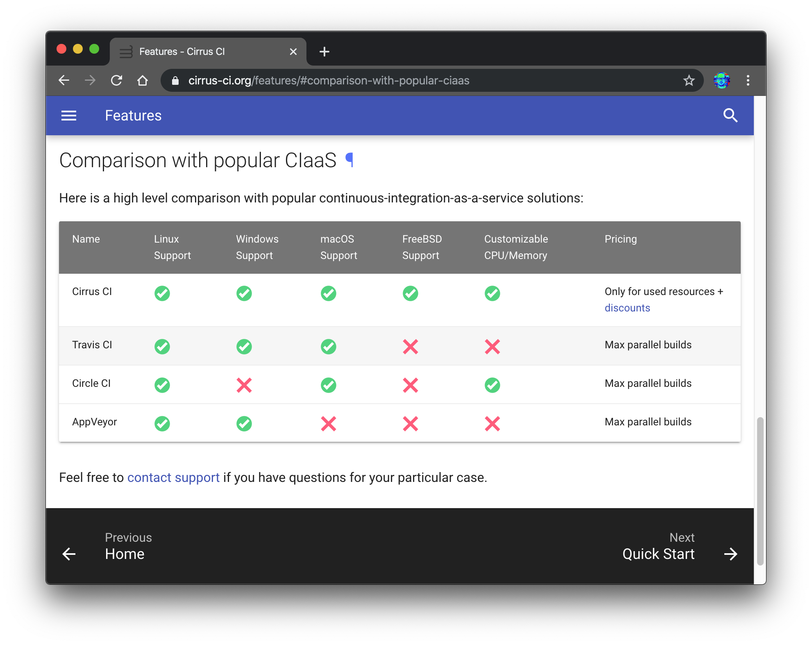
Task: Go to Quick Start via the Next footer arrow
Action: coord(731,554)
